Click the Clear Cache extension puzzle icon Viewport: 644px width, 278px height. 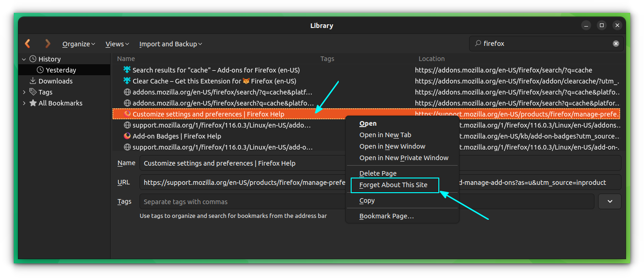coord(126,81)
